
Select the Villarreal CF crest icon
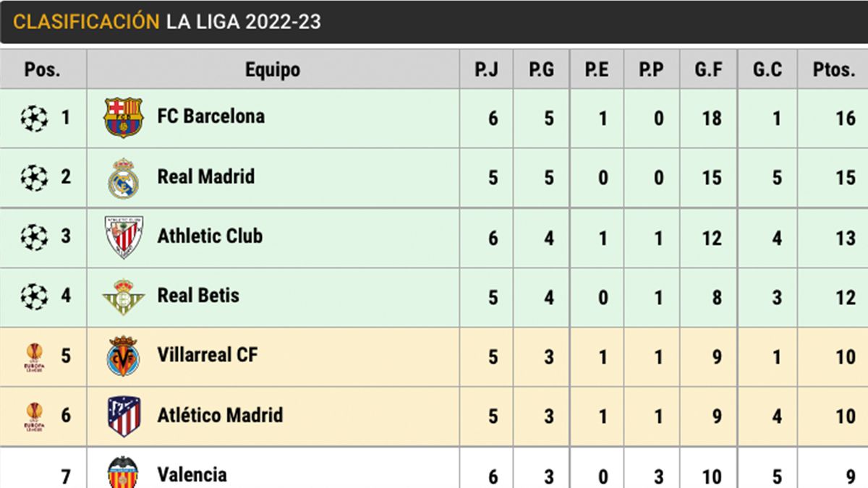click(123, 356)
